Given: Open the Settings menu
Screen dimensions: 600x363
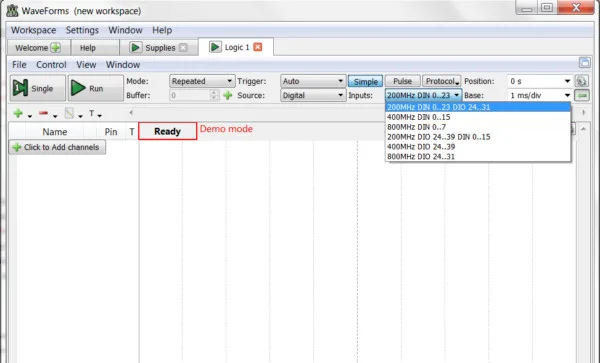Looking at the screenshot, I should tap(82, 30).
